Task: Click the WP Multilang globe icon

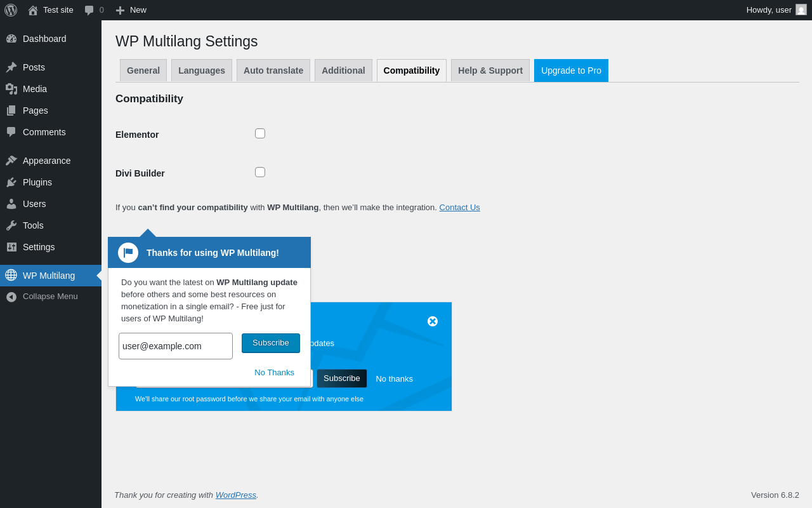Action: 11,275
